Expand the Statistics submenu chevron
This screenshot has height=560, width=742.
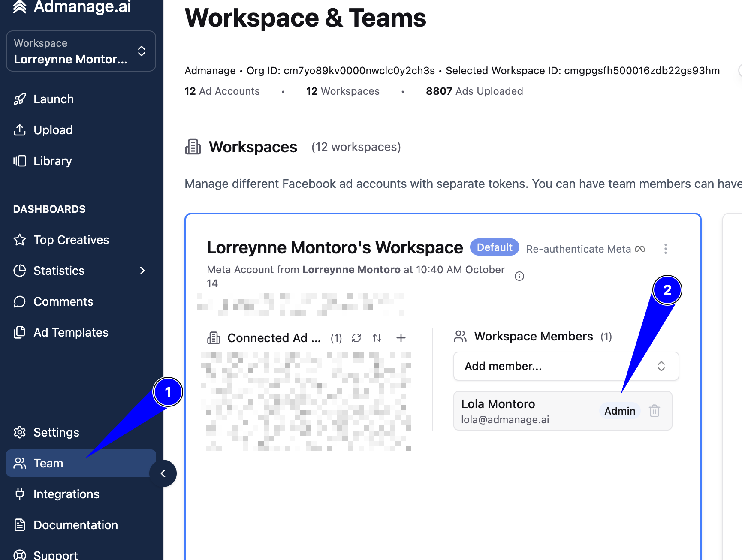click(x=142, y=271)
